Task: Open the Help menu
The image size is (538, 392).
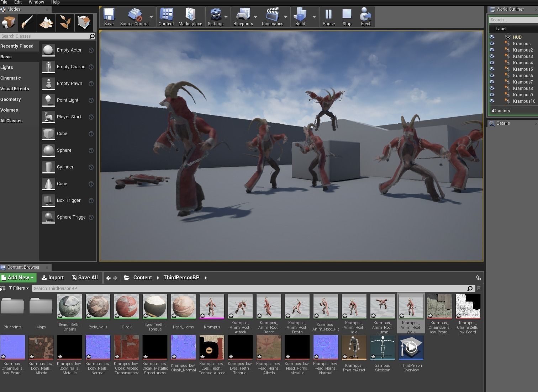Action: point(56,2)
